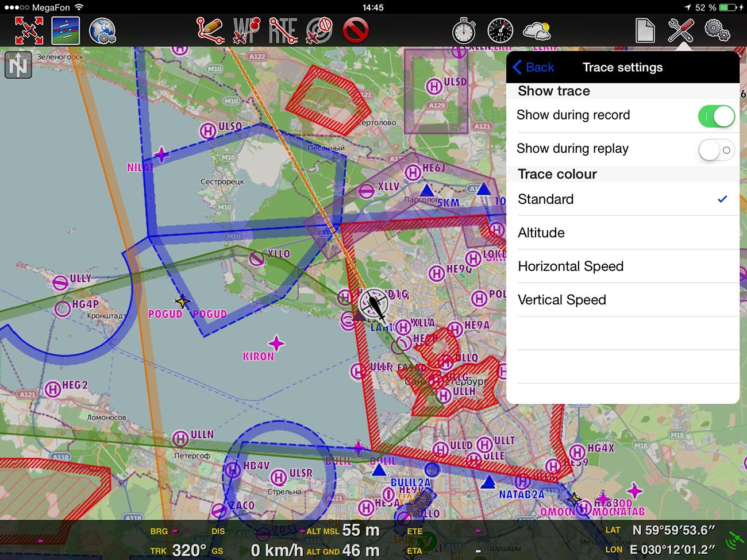This screenshot has width=747, height=560.
Task: Click the red prohibition cancel icon
Action: pyautogui.click(x=356, y=30)
